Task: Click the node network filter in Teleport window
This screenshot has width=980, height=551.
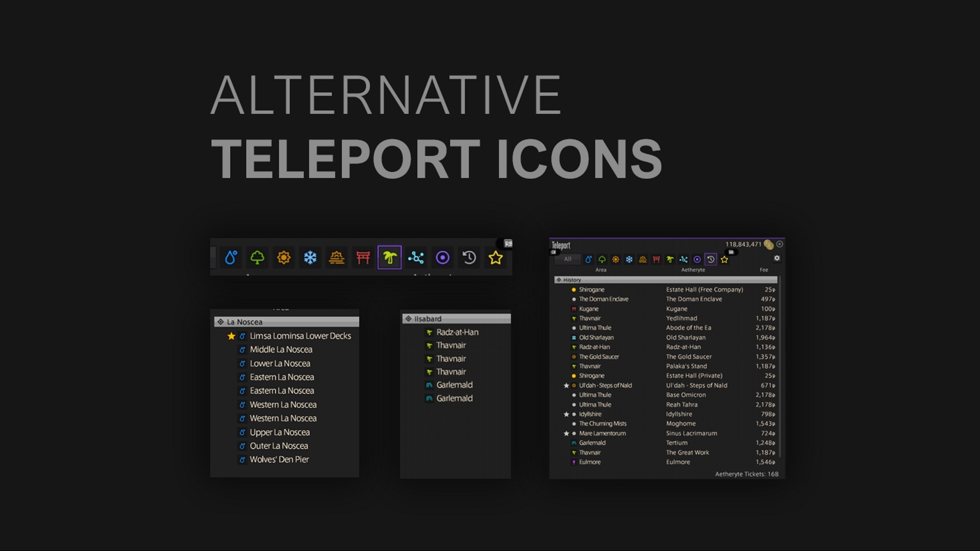Action: 683,259
